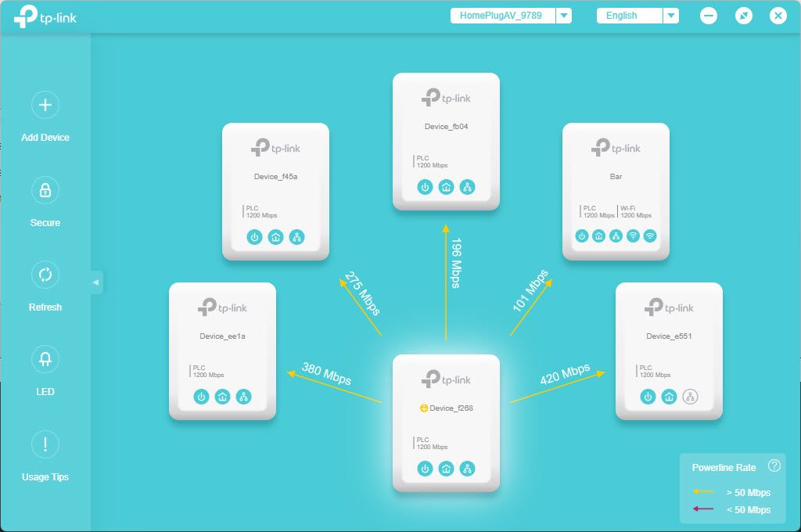This screenshot has width=801, height=532.
Task: Refresh the powerline device list
Action: [x=45, y=275]
